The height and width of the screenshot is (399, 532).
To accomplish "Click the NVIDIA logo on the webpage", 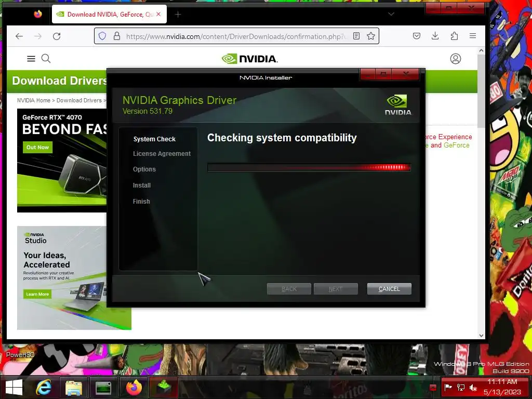I will [250, 59].
